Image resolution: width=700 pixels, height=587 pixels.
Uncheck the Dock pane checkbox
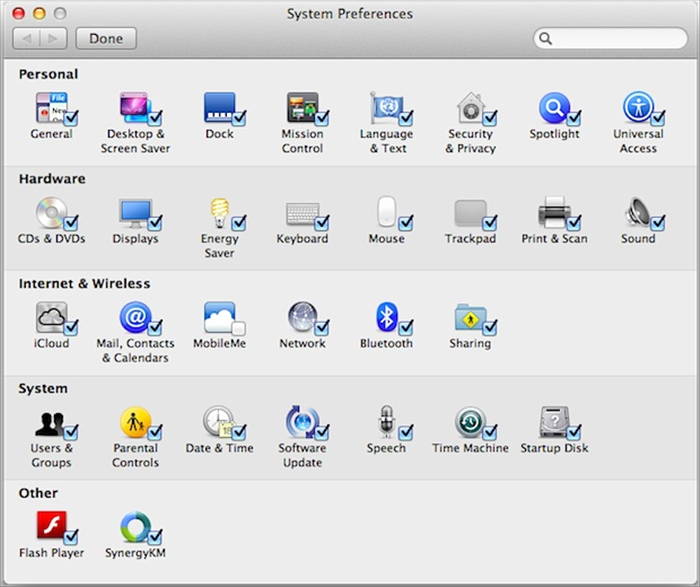238,119
